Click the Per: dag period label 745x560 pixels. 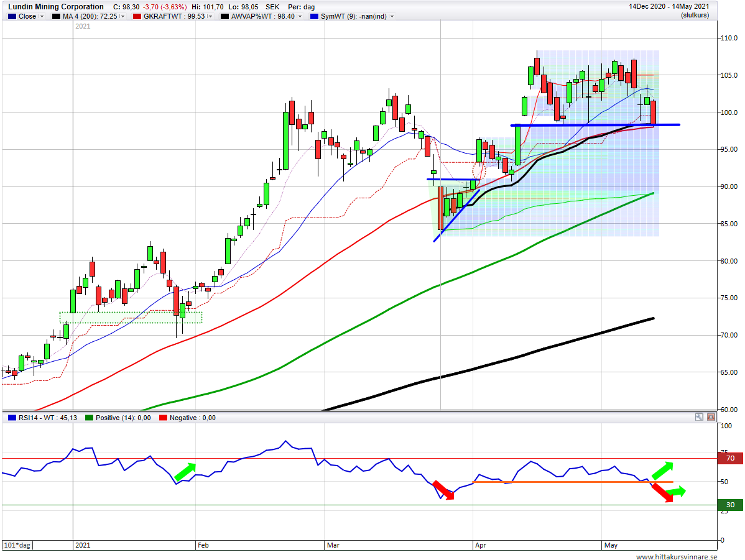click(x=301, y=7)
